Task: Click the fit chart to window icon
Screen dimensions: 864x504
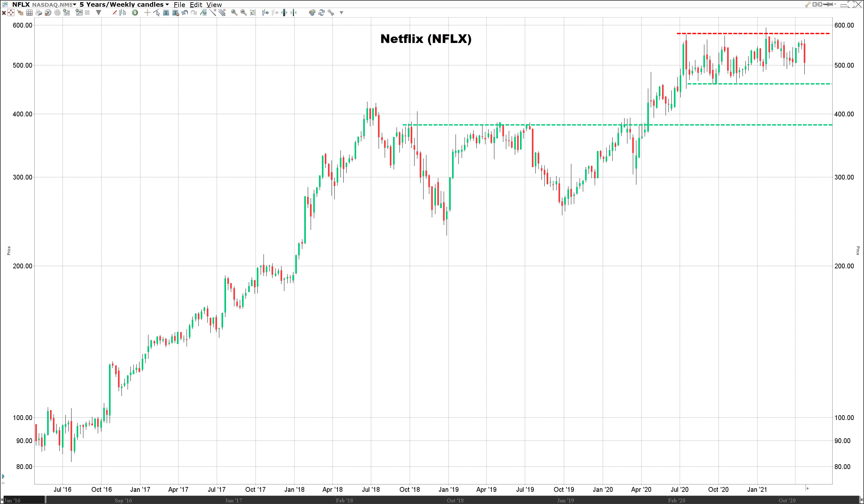Action: coord(253,13)
